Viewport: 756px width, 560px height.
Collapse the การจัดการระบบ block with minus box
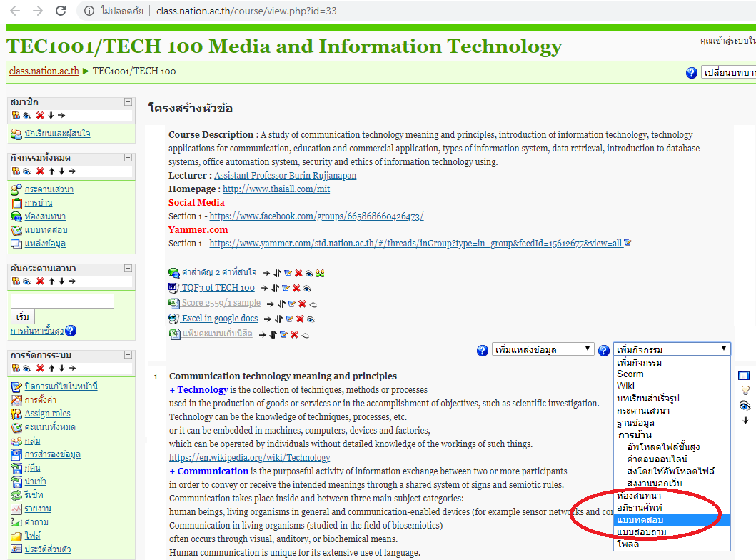point(128,355)
